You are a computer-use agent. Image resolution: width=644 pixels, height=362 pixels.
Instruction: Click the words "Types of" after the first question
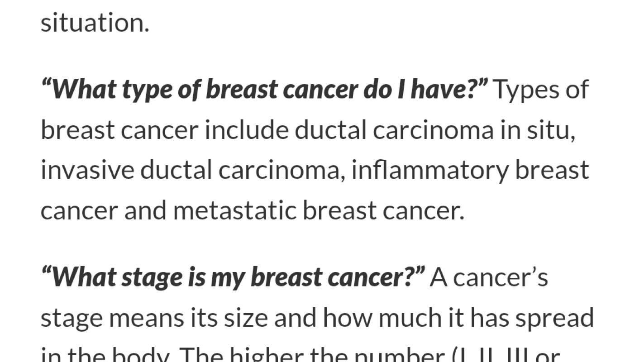[x=540, y=90]
